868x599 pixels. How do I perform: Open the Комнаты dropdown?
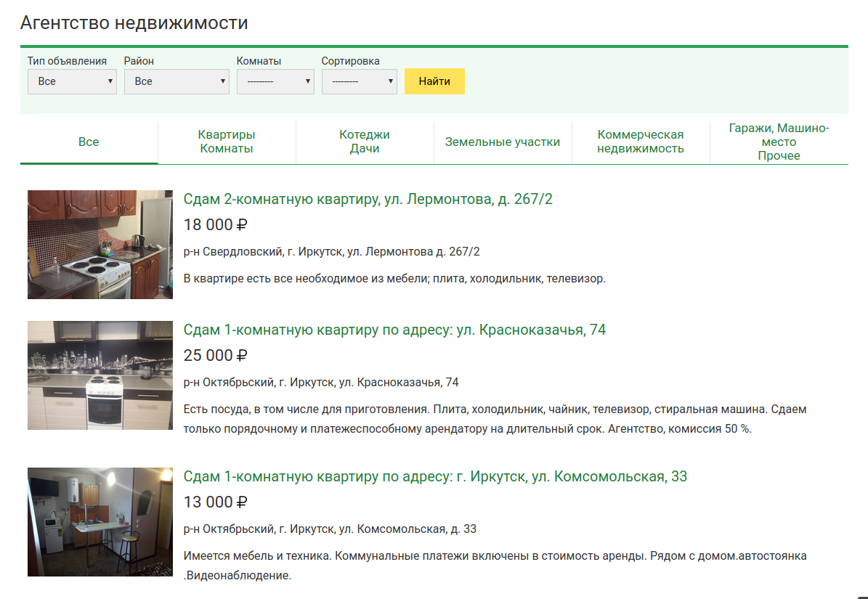pos(275,81)
